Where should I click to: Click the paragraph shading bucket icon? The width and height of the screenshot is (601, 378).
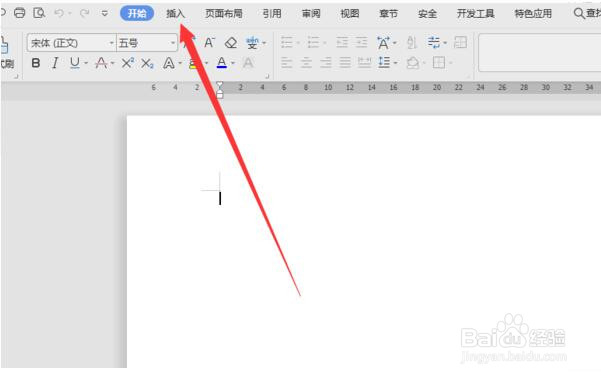coord(413,62)
